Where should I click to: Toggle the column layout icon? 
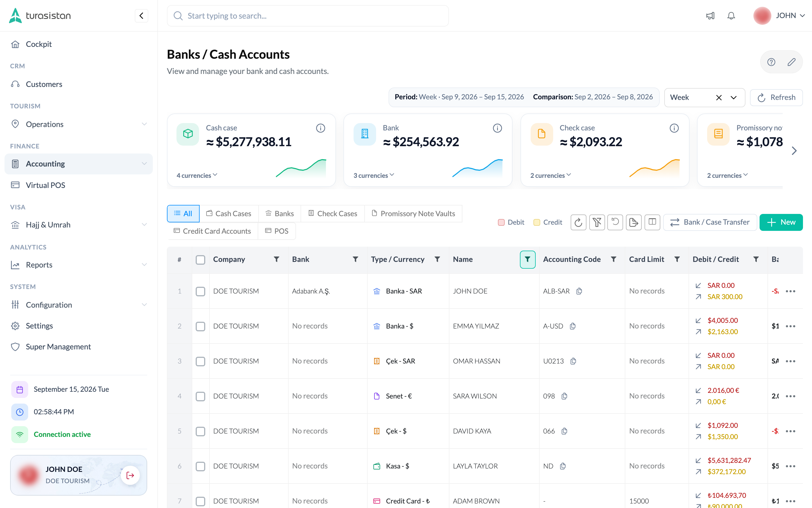click(652, 222)
